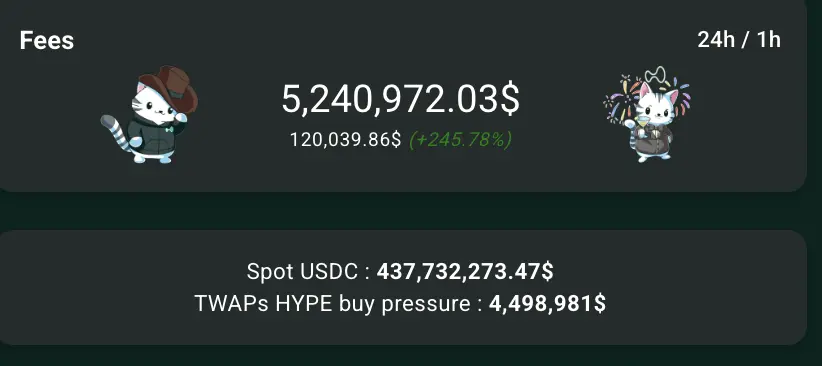Click the cowboy-hat cat mascot image
The height and width of the screenshot is (366, 822).
point(149,114)
